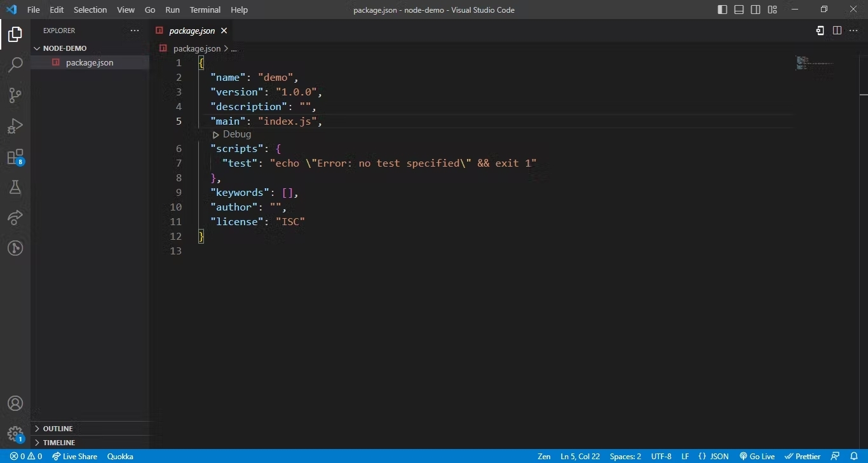
Task: Toggle the secondary side bar
Action: pyautogui.click(x=756, y=10)
